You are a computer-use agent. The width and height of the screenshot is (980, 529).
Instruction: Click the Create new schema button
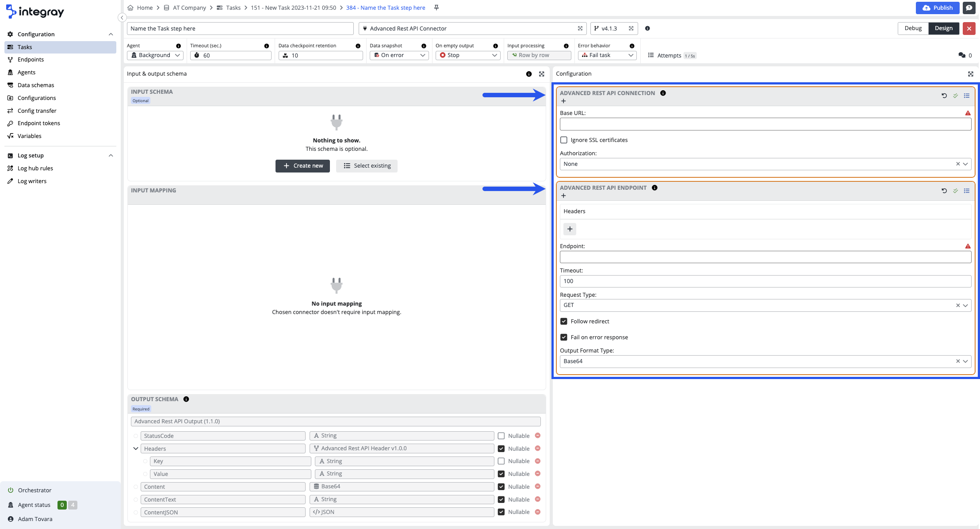(x=302, y=166)
